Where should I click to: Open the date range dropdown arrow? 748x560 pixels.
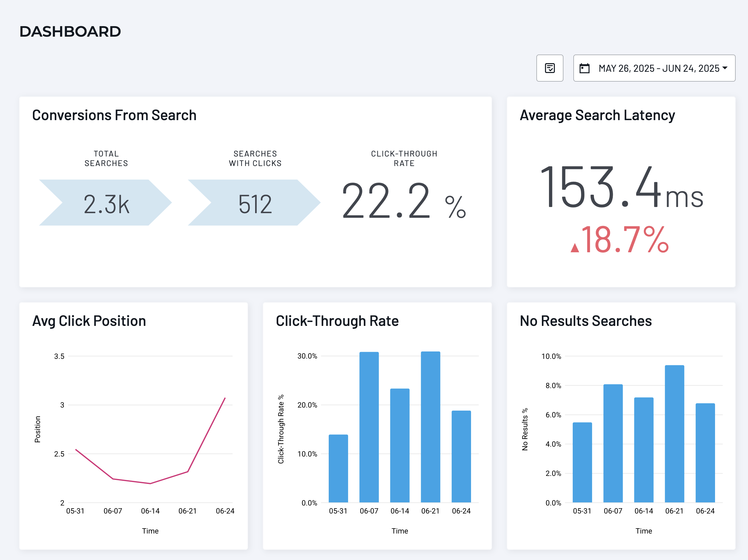[x=725, y=68]
